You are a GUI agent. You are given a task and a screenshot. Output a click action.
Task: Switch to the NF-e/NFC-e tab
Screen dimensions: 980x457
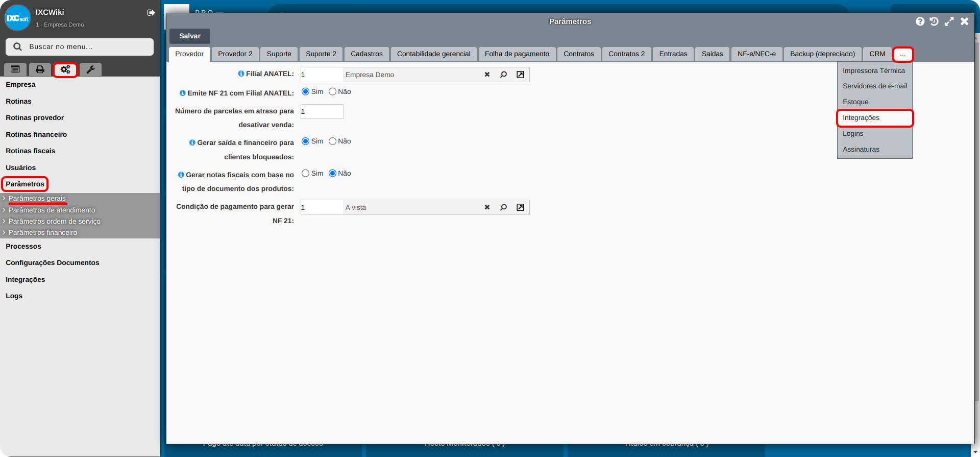point(756,54)
